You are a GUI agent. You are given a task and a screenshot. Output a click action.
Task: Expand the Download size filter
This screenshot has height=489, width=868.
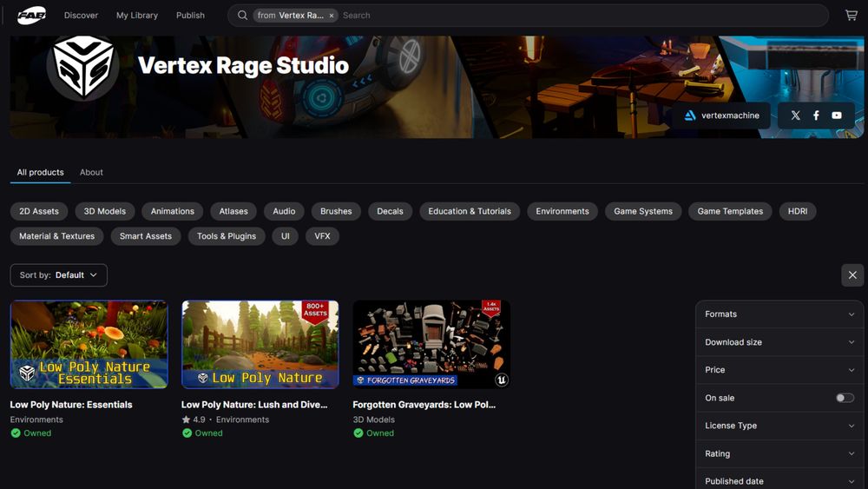(779, 342)
